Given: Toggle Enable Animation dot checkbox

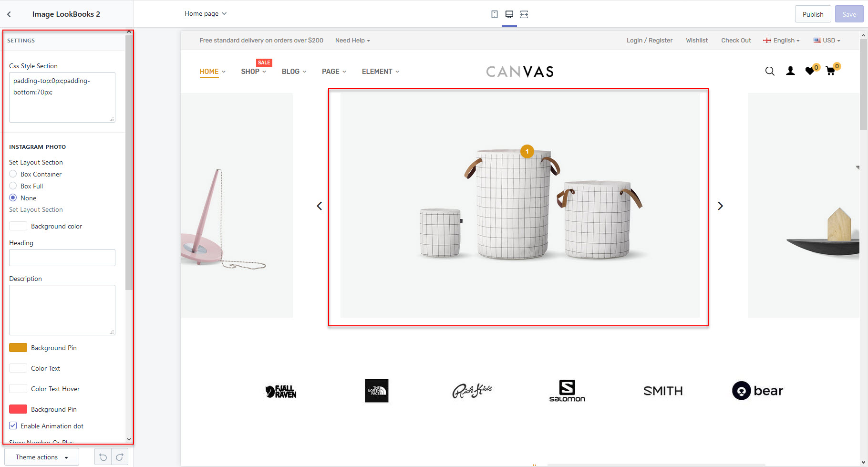Looking at the screenshot, I should [13, 426].
